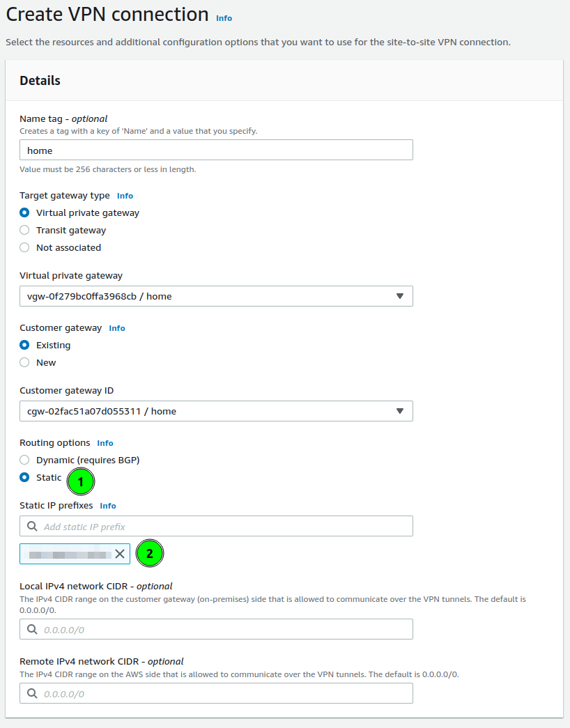The image size is (570, 728).
Task: Open Info link for Target gateway type
Action: [125, 196]
